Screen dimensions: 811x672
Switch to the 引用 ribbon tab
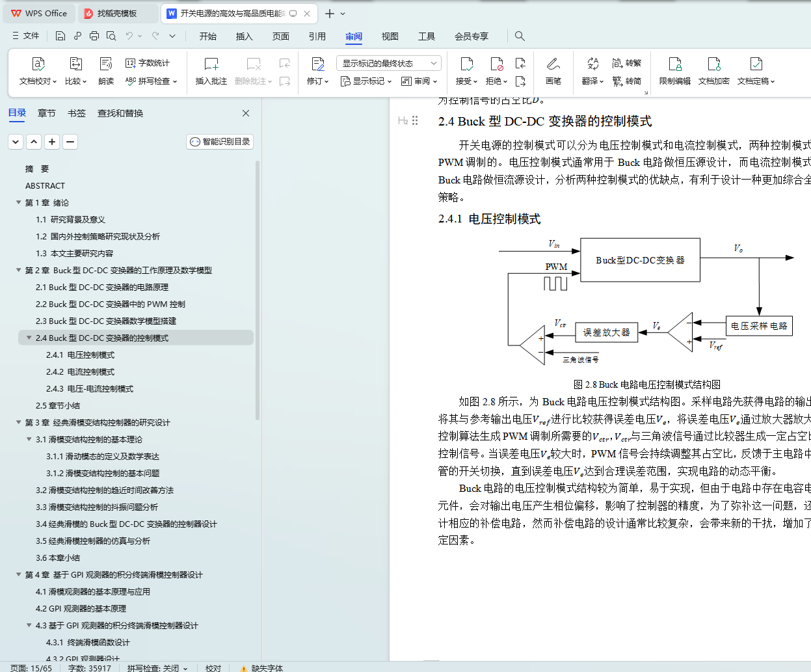[x=317, y=36]
